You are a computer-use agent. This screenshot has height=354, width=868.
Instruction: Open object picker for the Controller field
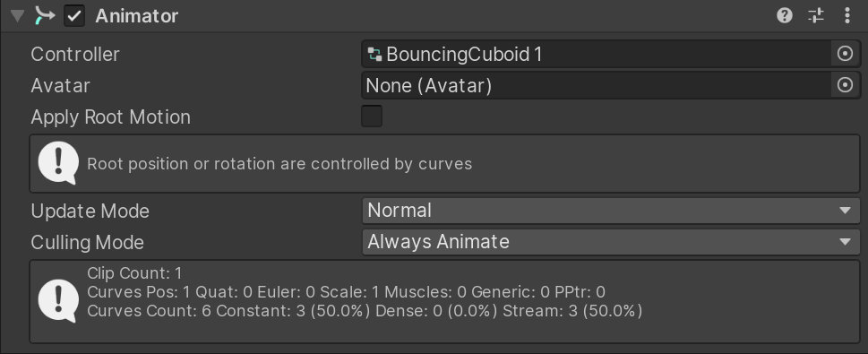point(845,55)
